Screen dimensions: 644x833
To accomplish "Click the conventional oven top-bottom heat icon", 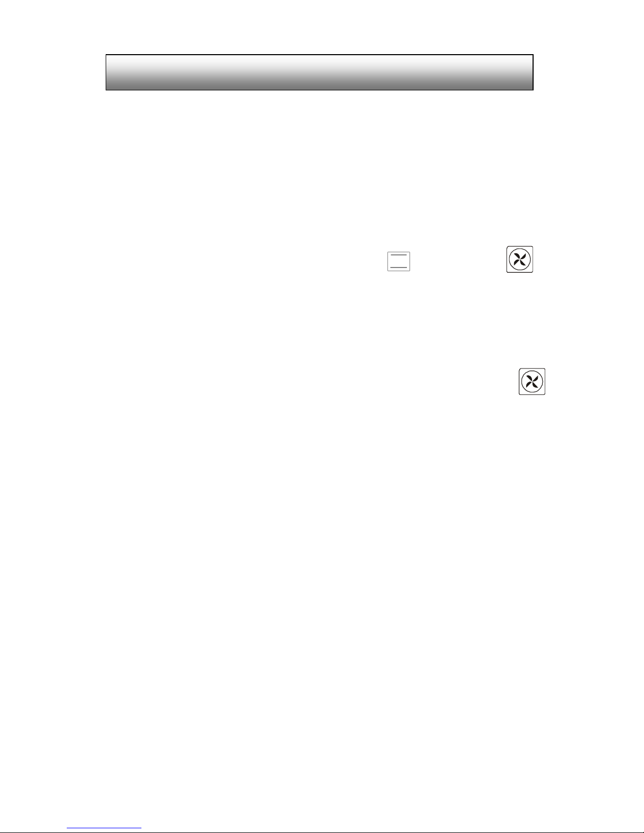I will (398, 261).
